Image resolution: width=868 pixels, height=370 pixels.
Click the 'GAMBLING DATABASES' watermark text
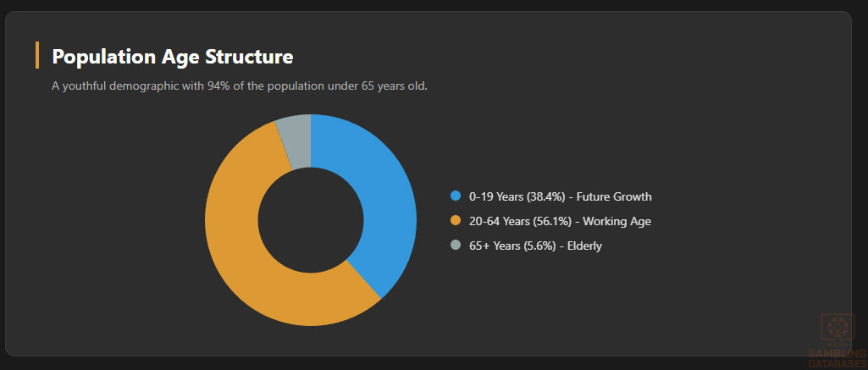pos(837,357)
